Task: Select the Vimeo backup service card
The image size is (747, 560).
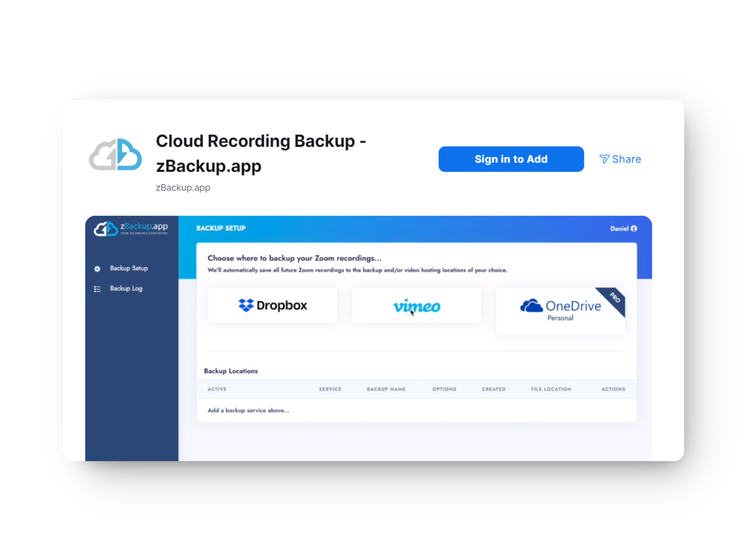Action: [416, 306]
